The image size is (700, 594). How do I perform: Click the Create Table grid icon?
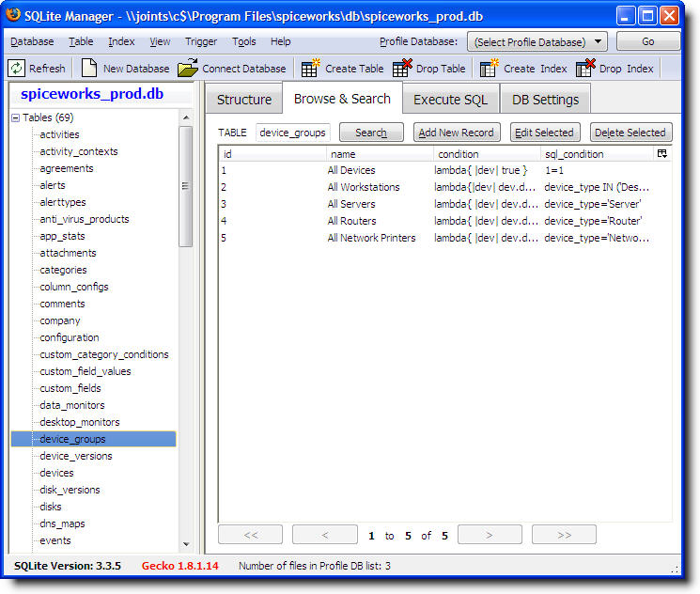coord(310,68)
